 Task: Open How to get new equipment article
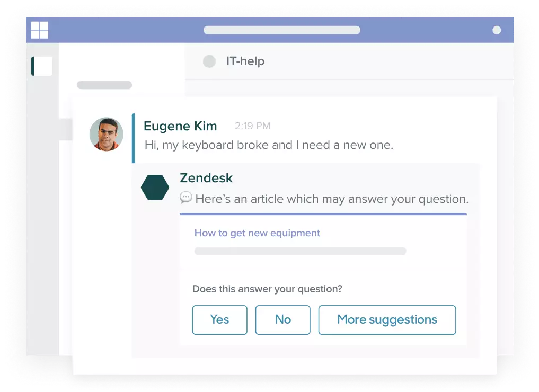257,233
